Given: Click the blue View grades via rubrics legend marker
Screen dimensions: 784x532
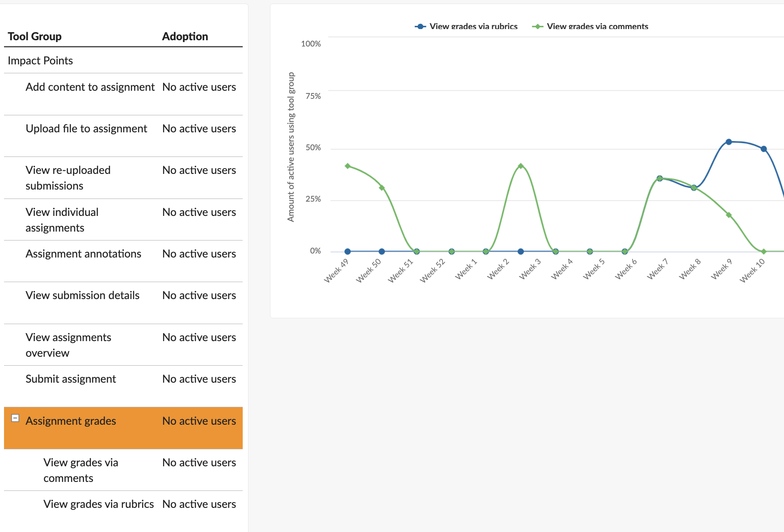Looking at the screenshot, I should click(420, 26).
